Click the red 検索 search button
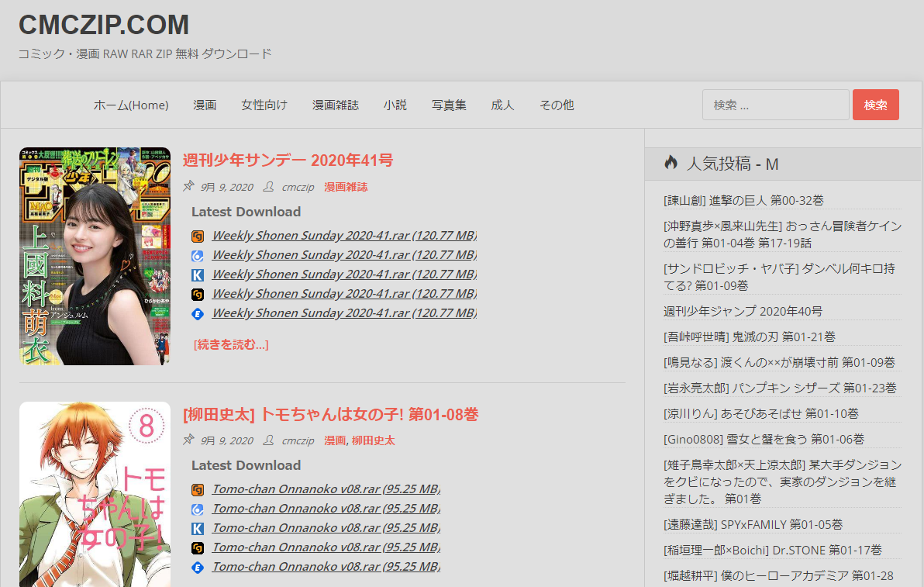The image size is (924, 587). click(x=876, y=105)
